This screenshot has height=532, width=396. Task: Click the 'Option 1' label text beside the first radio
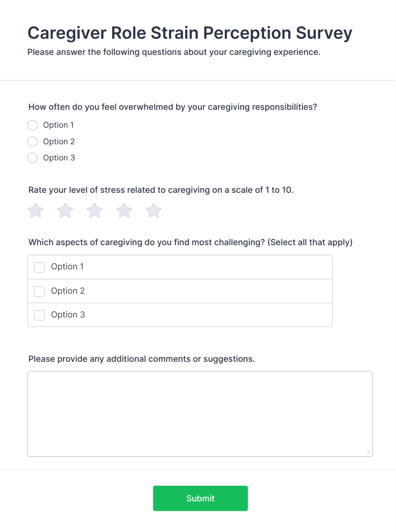click(58, 125)
